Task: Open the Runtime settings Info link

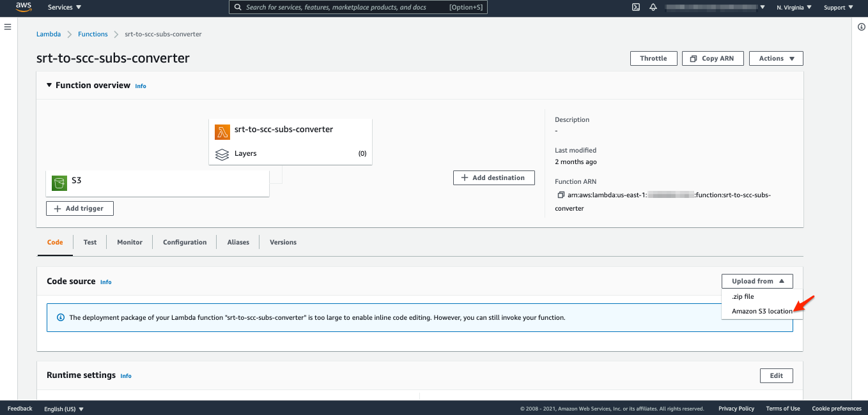Action: click(126, 376)
